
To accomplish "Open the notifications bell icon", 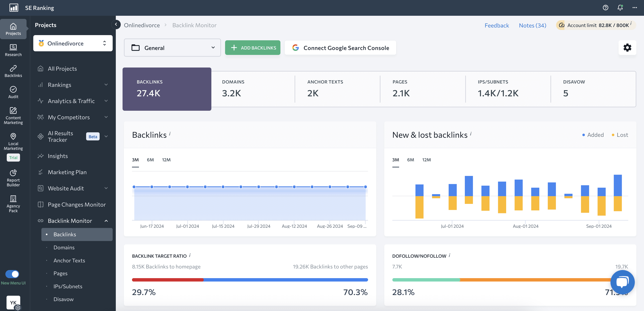I will [620, 8].
